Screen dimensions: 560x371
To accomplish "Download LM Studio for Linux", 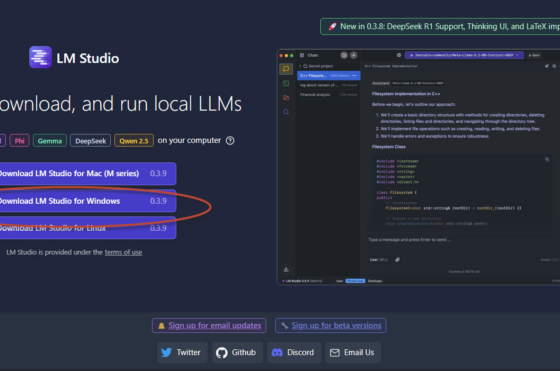I will tap(88, 228).
